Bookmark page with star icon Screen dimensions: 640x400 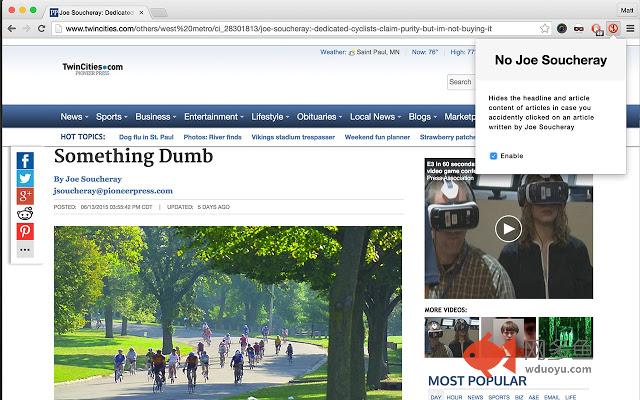pos(544,29)
